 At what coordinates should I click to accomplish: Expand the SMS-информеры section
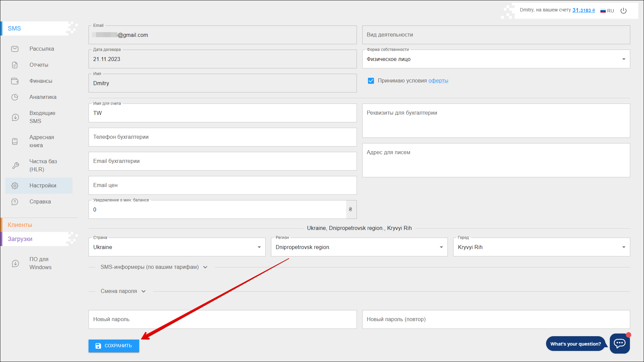154,267
